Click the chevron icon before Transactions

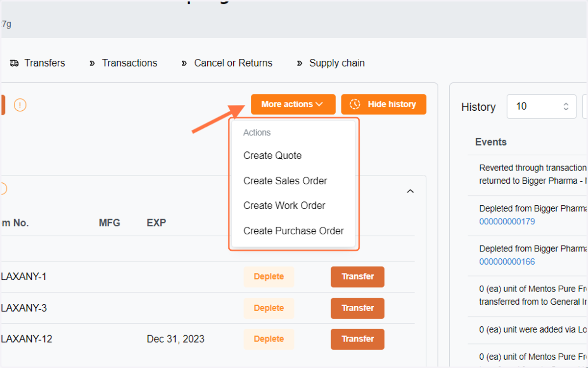[92, 63]
